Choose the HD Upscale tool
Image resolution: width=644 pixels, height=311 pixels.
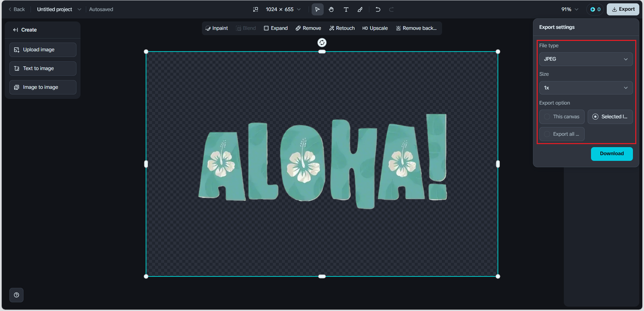tap(375, 28)
